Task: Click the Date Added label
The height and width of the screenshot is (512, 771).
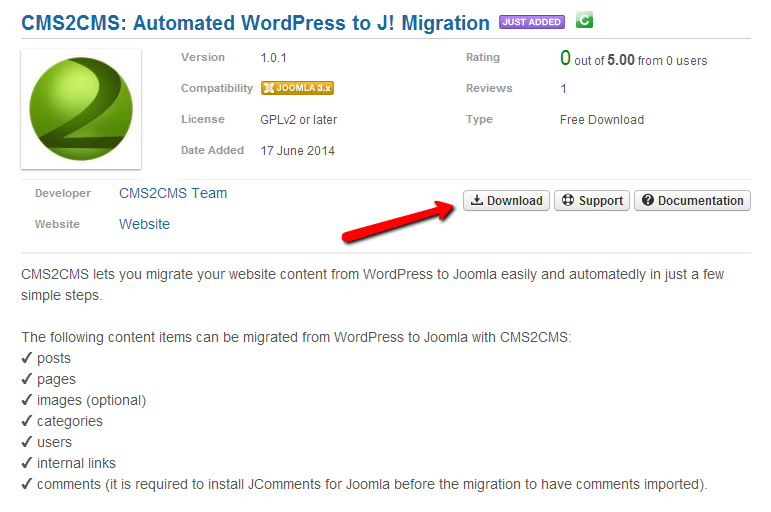Action: point(212,151)
